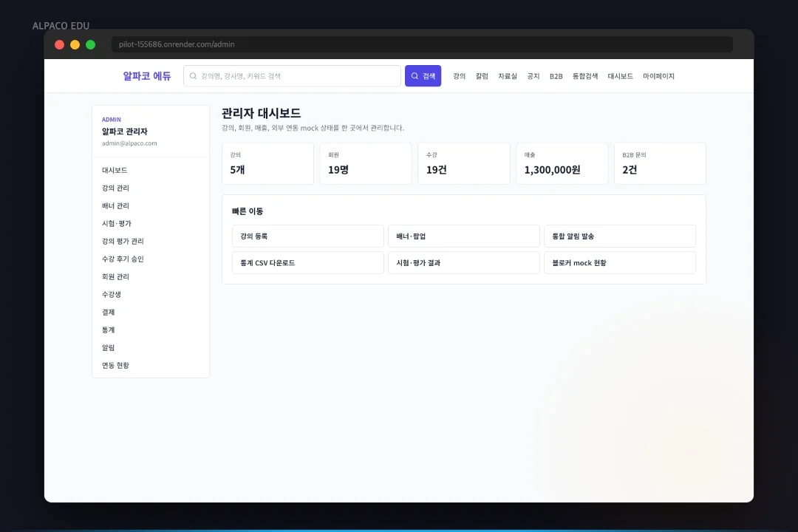Click the 관리자 대시보드 heading
The width and height of the screenshot is (798, 532).
261,113
